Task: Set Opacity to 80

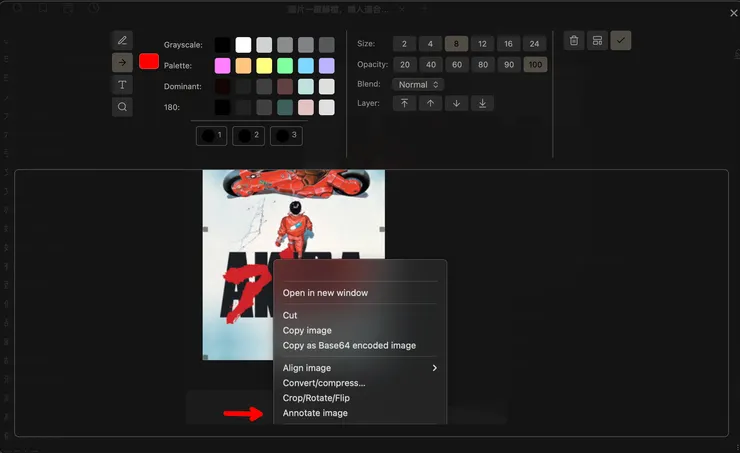Action: click(483, 65)
